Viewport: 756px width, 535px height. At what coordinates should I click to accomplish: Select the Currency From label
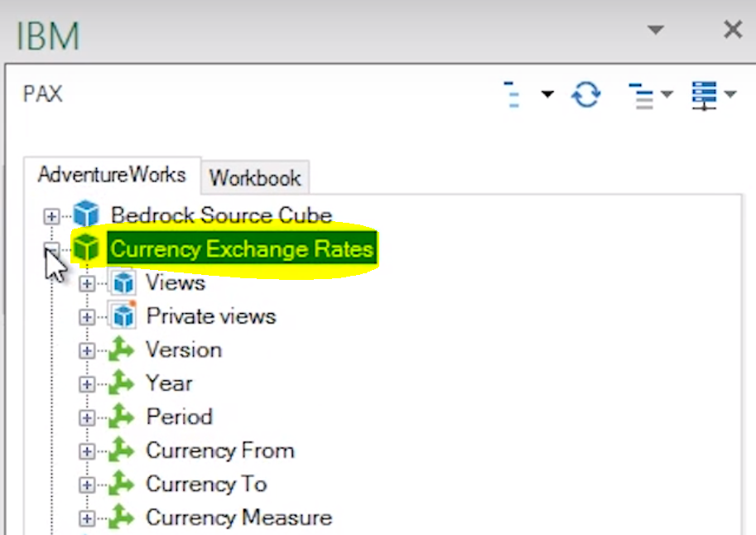pyautogui.click(x=220, y=451)
